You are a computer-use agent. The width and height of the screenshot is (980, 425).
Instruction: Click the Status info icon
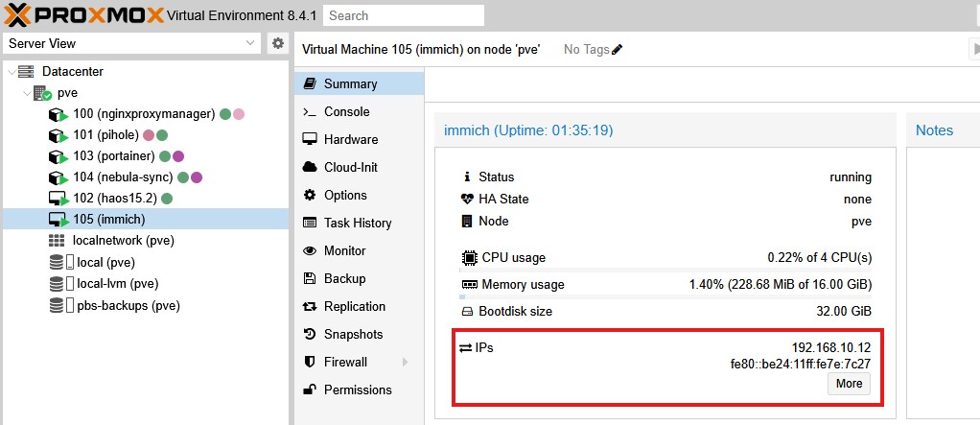[466, 177]
